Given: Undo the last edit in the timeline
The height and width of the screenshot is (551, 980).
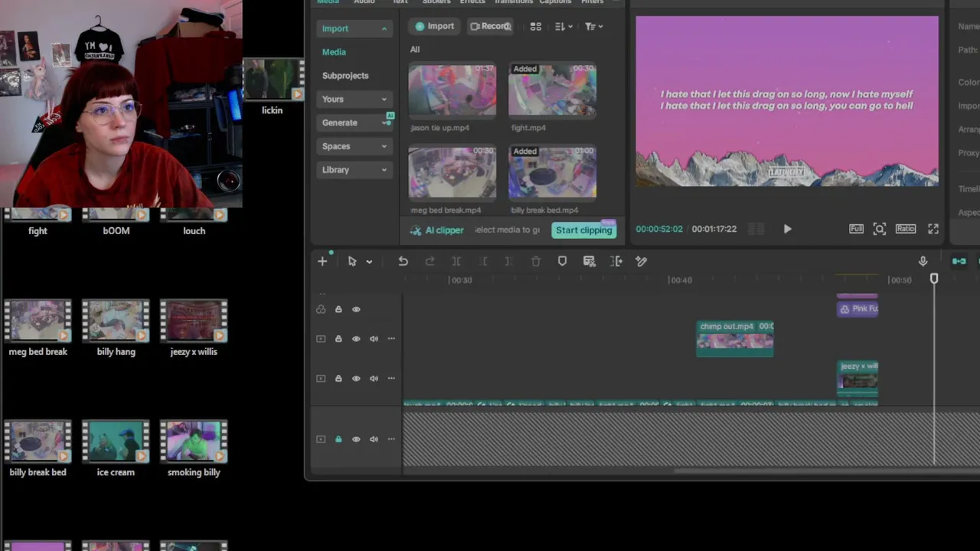Looking at the screenshot, I should point(403,262).
